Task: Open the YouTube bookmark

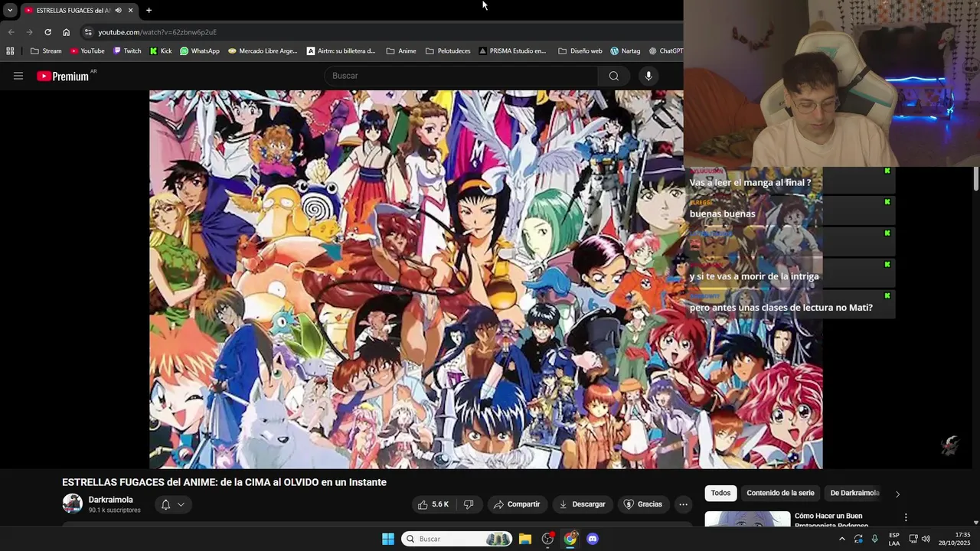Action: (87, 51)
